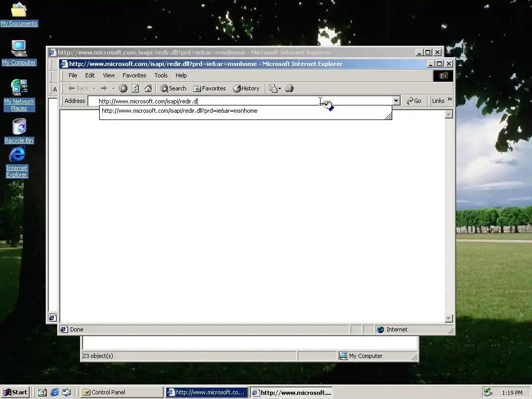This screenshot has height=399, width=532.
Task: Go to the Home page icon
Action: point(148,88)
